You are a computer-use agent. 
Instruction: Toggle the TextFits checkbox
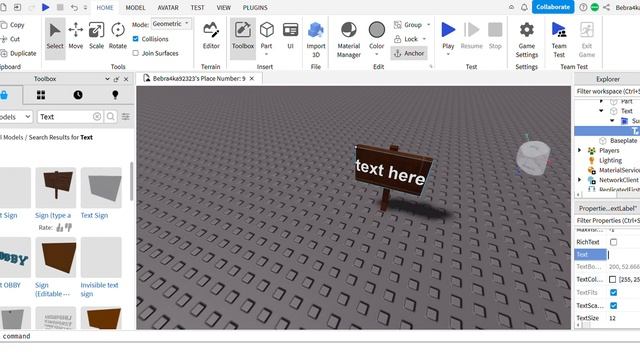pyautogui.click(x=613, y=293)
